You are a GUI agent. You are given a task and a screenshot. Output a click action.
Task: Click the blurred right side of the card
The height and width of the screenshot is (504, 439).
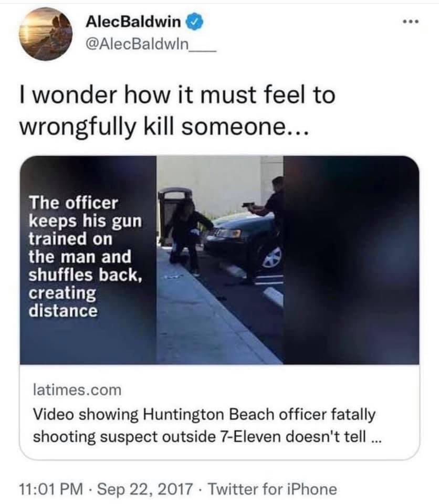(351, 260)
